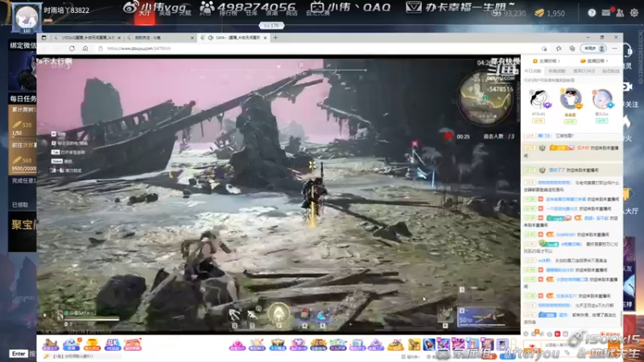
Task: Close the second browser tab
Action: pyautogui.click(x=192, y=38)
